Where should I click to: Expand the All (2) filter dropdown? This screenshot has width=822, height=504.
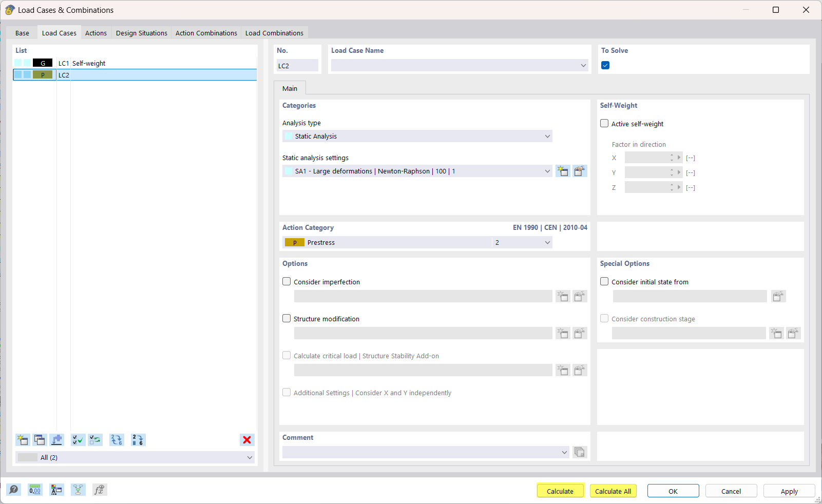(x=250, y=457)
